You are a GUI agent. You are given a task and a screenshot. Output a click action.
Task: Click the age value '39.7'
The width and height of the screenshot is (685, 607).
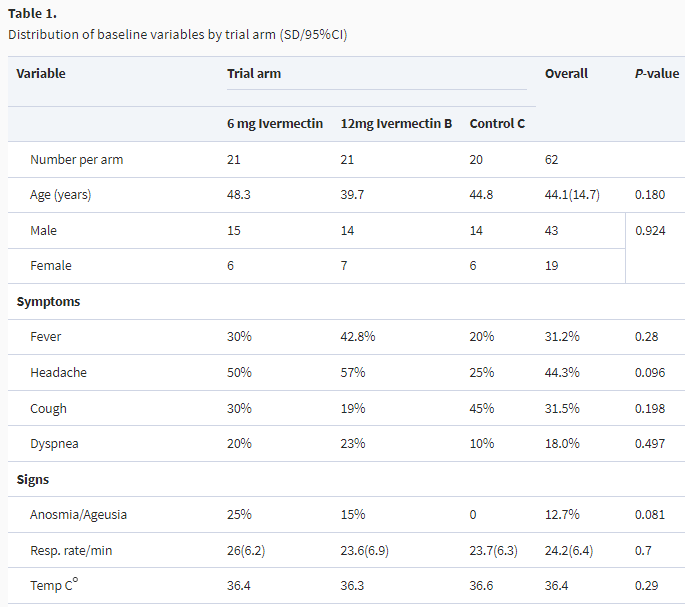[352, 195]
